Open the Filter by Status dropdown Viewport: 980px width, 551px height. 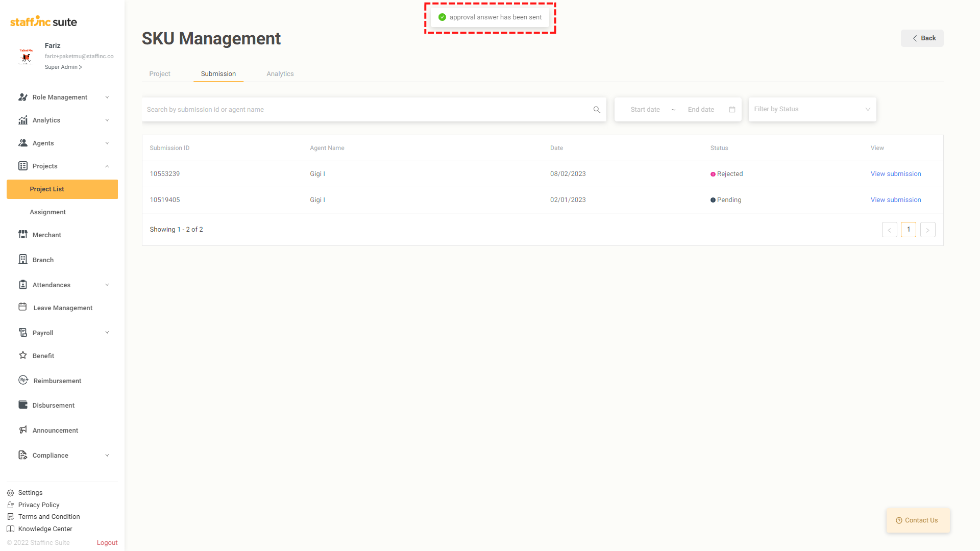(x=812, y=109)
